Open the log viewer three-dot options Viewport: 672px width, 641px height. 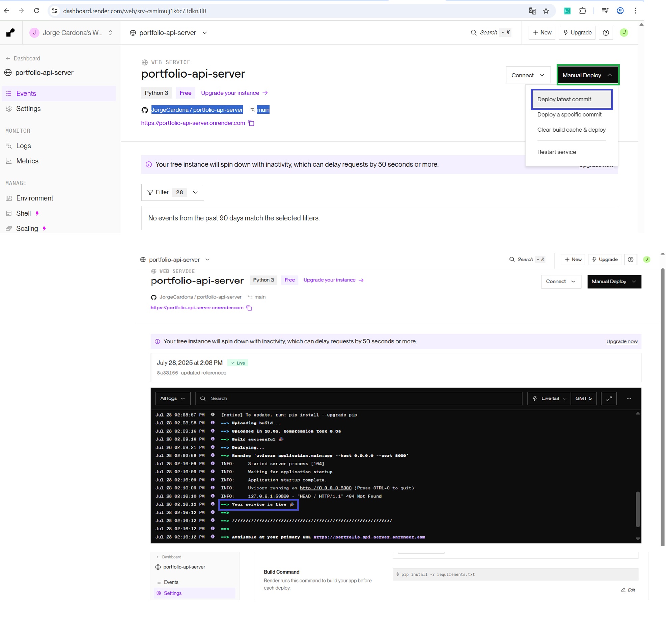coord(629,398)
